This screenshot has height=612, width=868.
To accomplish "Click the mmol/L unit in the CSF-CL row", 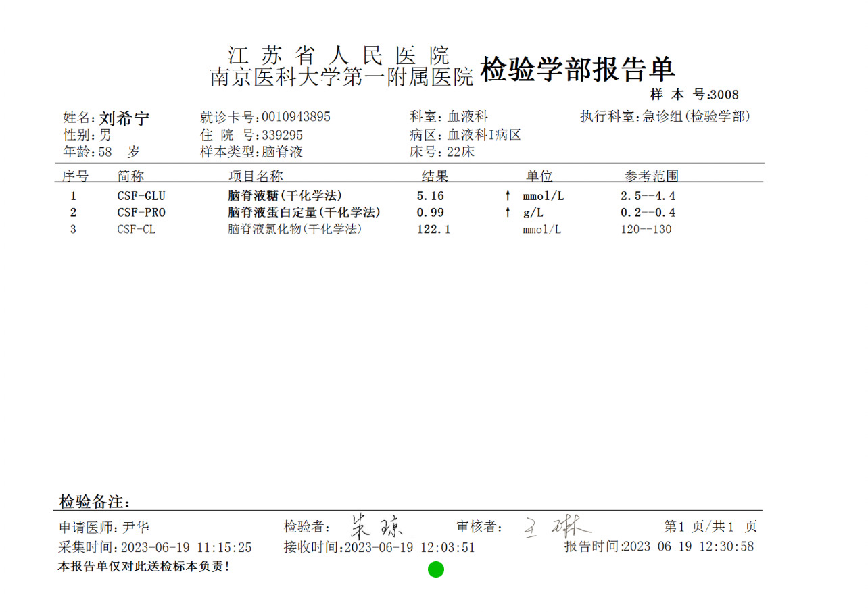I will tap(541, 230).
